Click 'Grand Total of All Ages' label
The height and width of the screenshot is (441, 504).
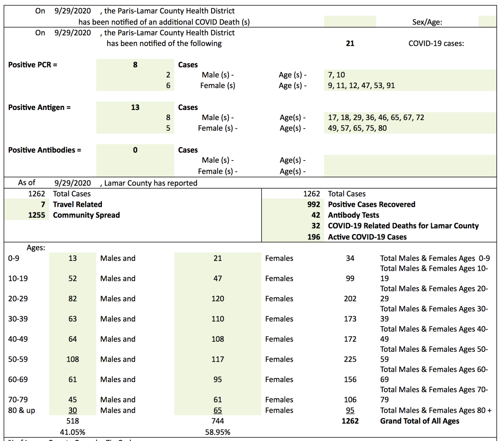coord(420,421)
